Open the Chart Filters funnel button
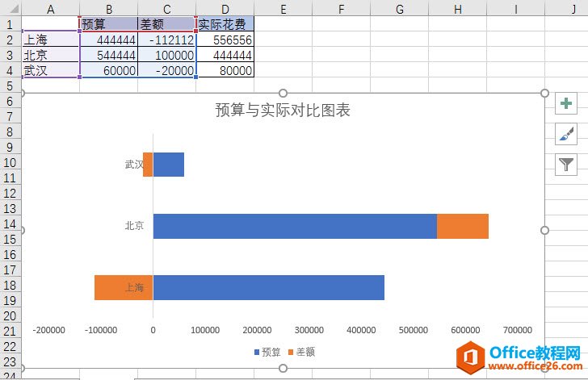The image size is (588, 380). (567, 165)
